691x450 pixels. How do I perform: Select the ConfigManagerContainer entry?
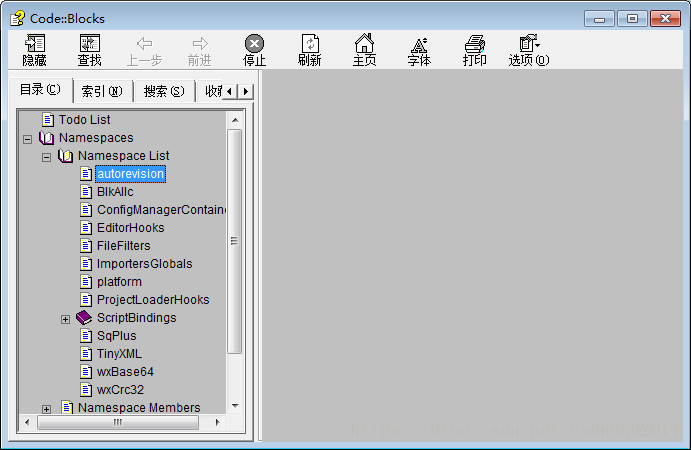161,210
